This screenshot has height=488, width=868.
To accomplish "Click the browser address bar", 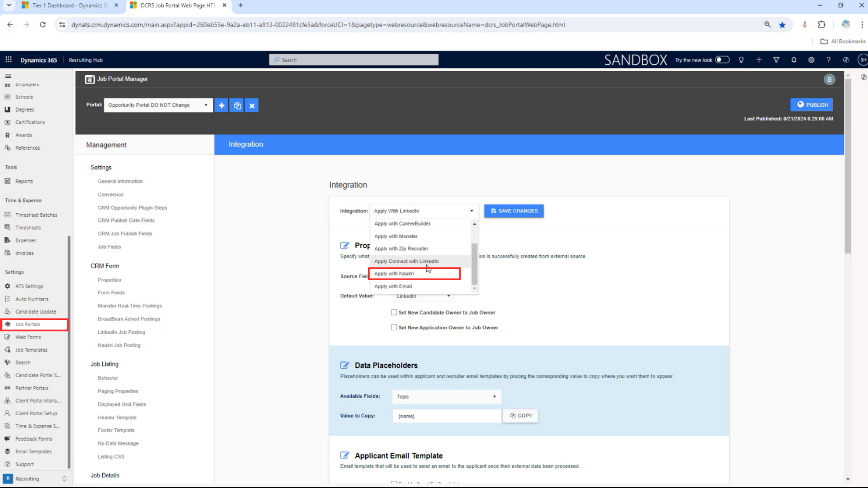I will coord(407,25).
